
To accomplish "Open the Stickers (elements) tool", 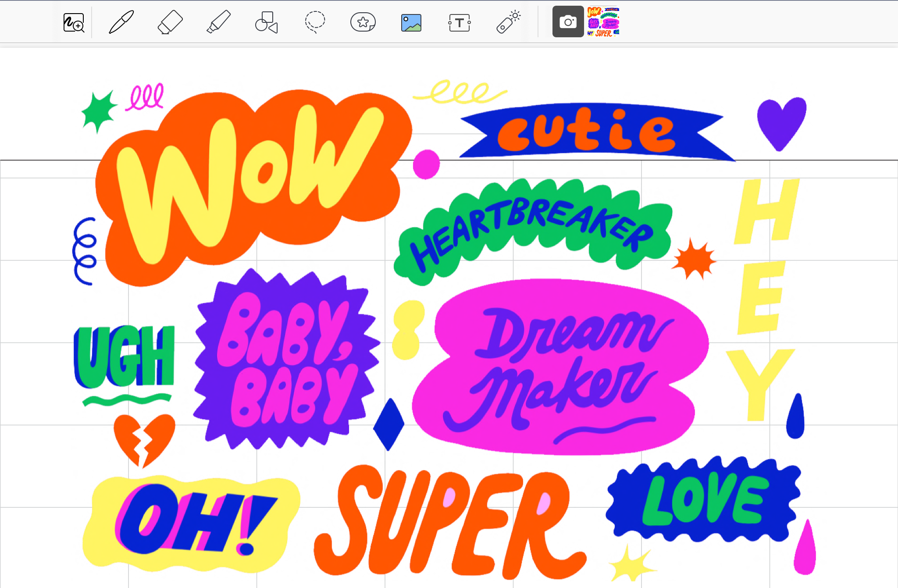I will tap(363, 22).
